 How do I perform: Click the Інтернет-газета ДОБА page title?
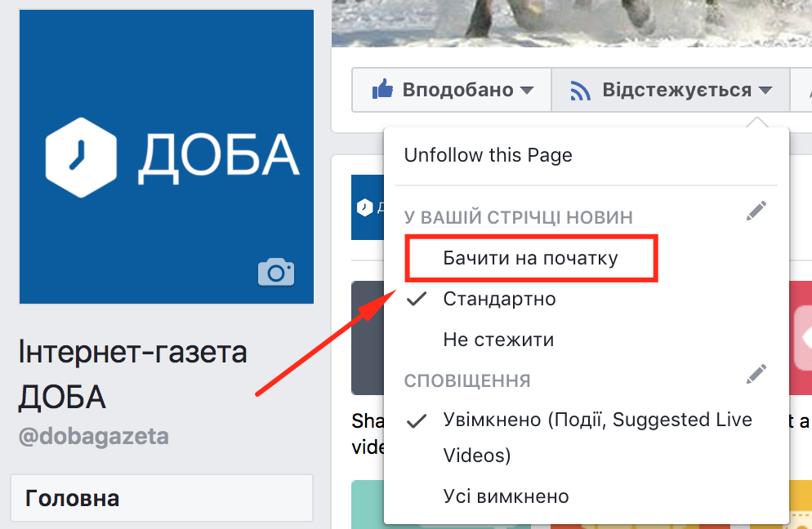coord(132,374)
